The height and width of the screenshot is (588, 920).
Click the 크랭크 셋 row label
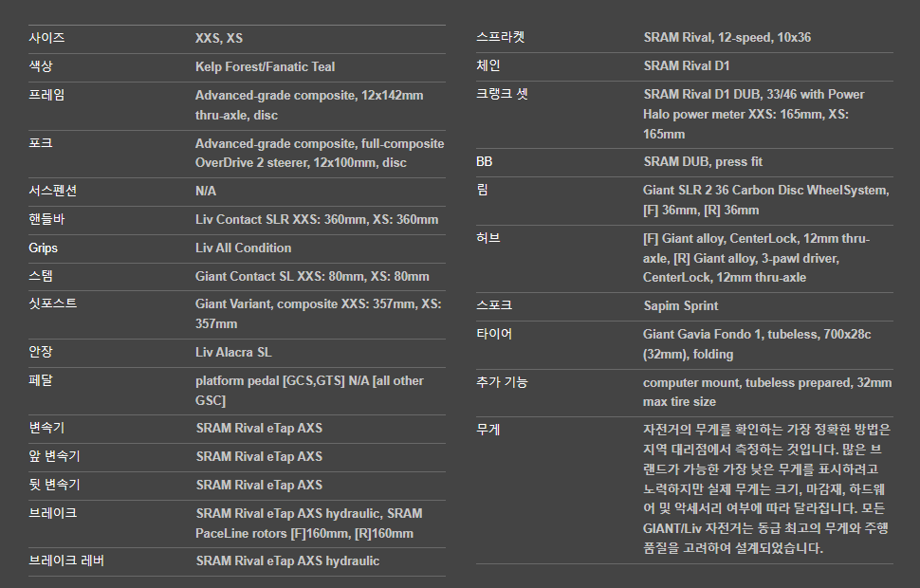point(502,95)
